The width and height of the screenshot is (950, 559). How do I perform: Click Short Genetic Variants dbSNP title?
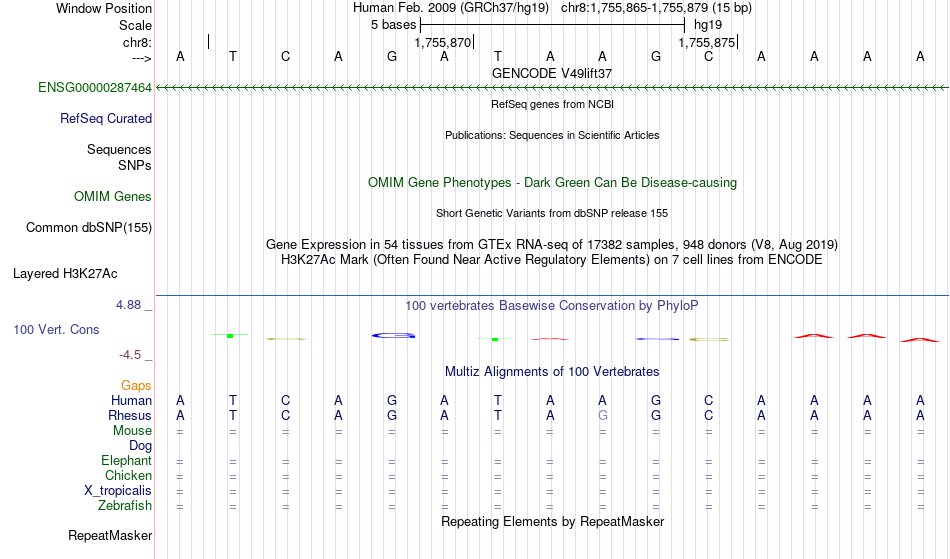tap(552, 213)
